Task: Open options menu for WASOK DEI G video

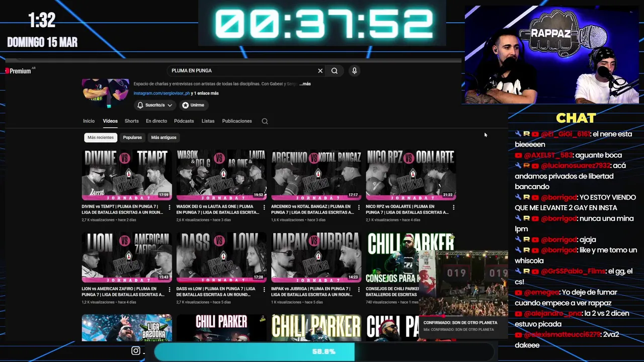Action: click(x=264, y=207)
